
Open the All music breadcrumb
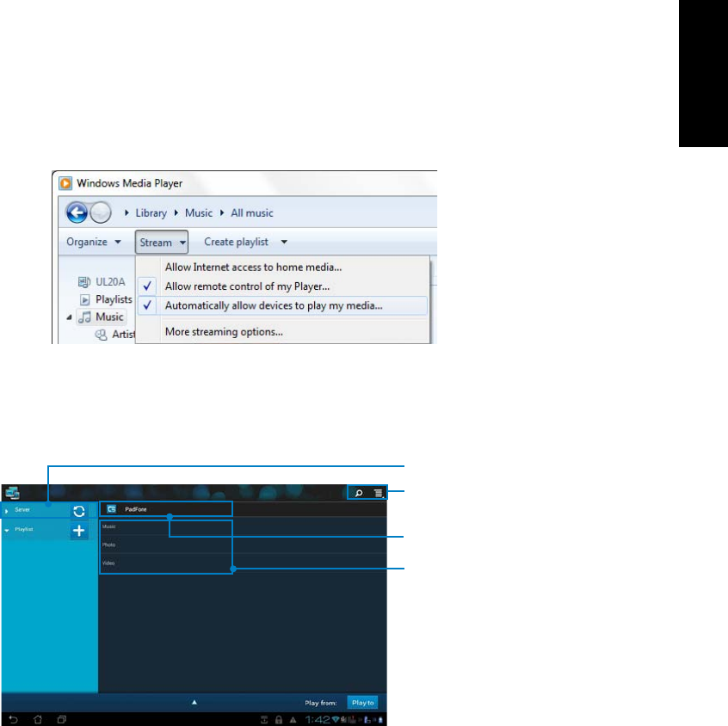[252, 213]
